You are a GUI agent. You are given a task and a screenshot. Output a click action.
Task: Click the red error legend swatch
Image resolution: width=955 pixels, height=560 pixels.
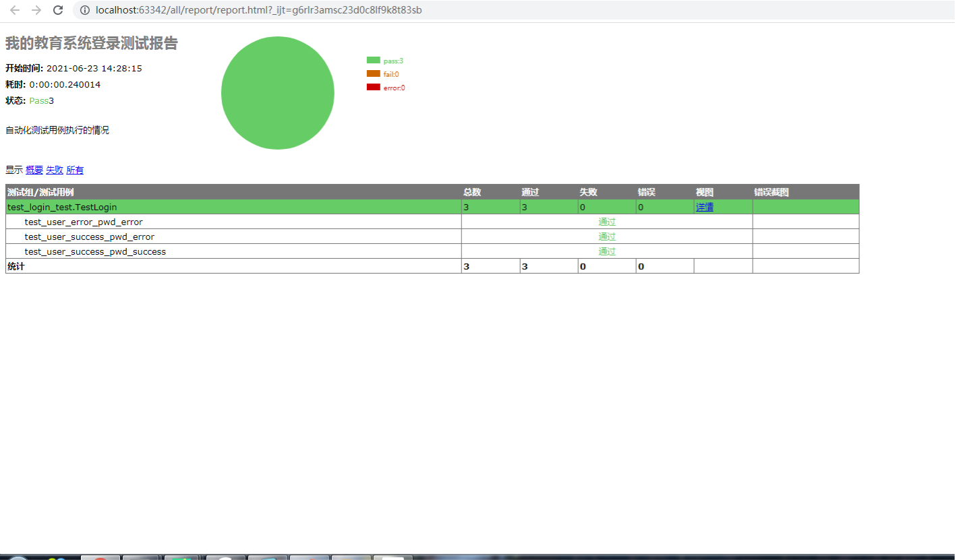(x=373, y=87)
